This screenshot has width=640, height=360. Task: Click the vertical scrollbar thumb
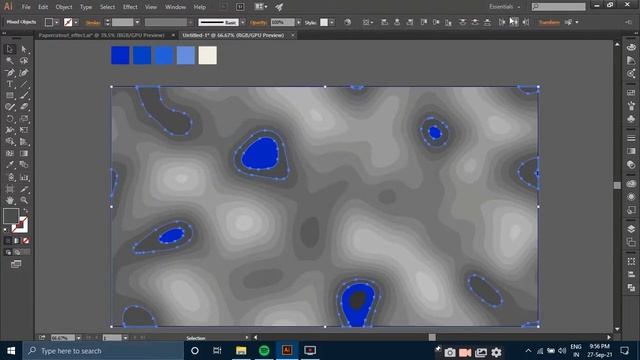tap(617, 185)
